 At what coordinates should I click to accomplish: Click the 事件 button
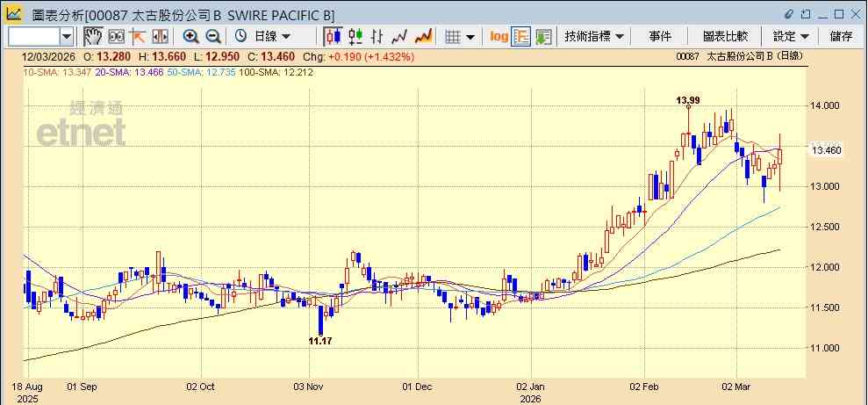660,37
